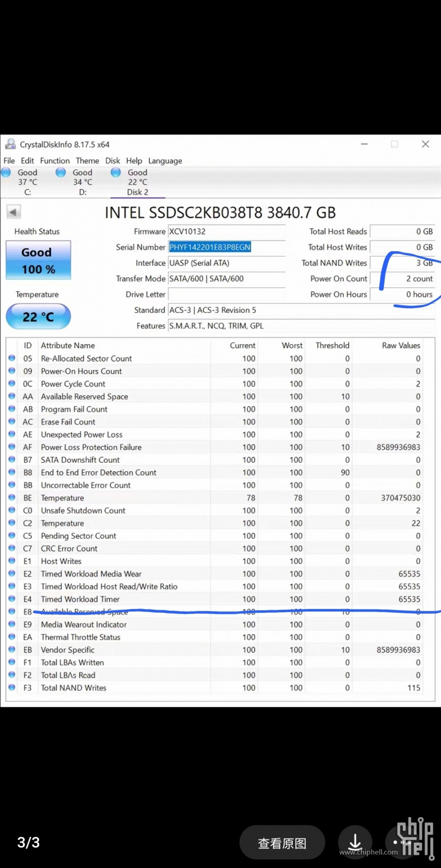Click status dot for Power Loss Protection Failure
Screen dimensions: 441x868
tap(12, 447)
